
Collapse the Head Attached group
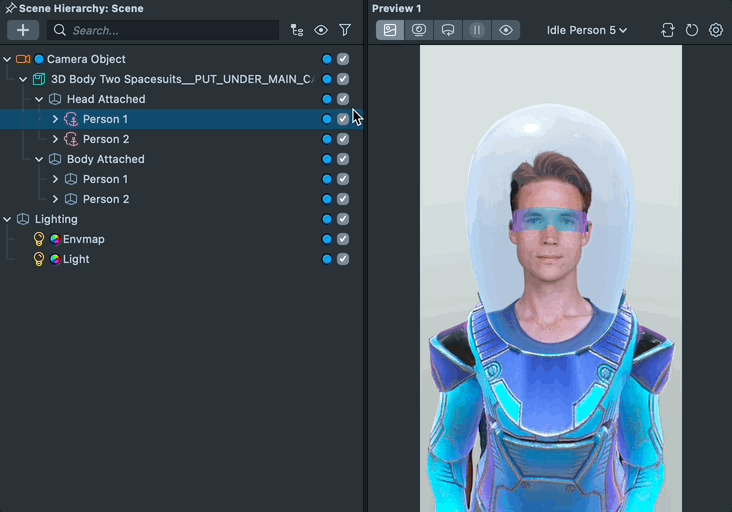pos(39,99)
